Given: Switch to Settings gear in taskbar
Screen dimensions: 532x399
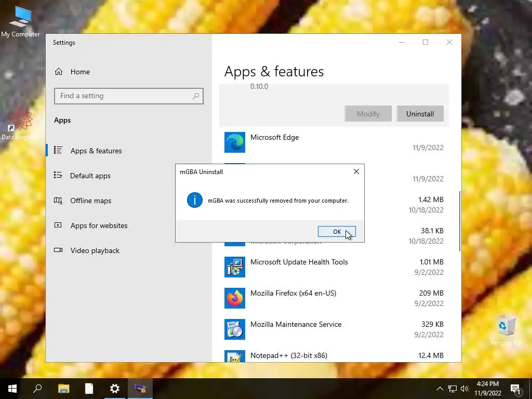Looking at the screenshot, I should (x=115, y=389).
